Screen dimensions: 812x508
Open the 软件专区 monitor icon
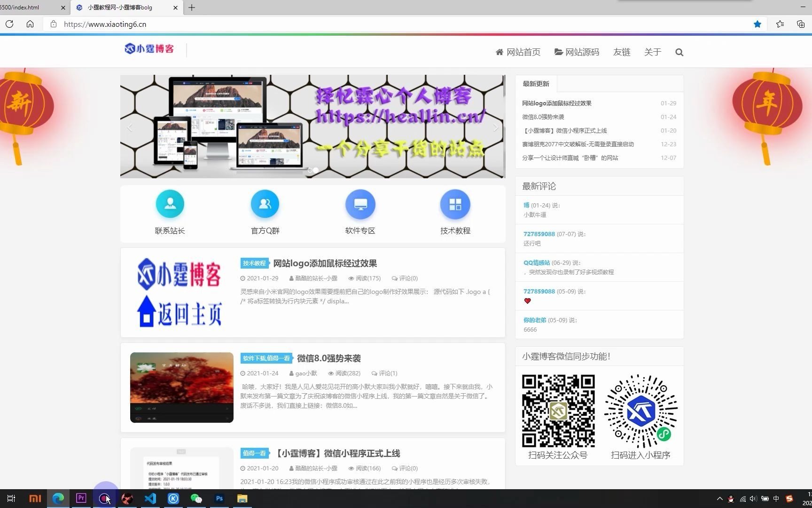[x=360, y=204]
